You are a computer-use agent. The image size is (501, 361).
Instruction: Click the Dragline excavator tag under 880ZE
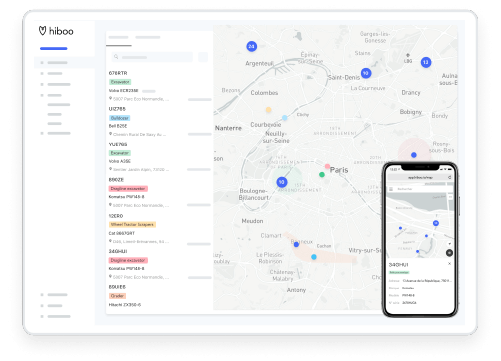click(128, 189)
